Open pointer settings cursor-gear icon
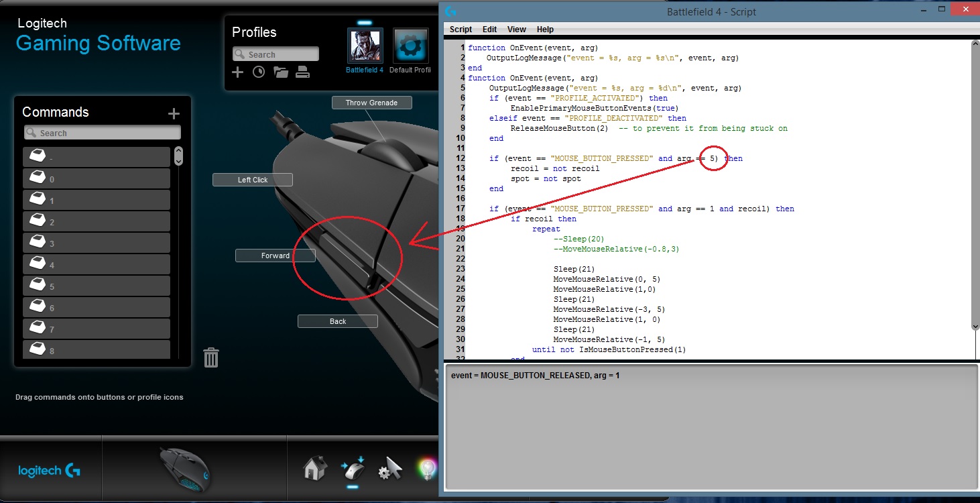The image size is (980, 503). coord(389,467)
